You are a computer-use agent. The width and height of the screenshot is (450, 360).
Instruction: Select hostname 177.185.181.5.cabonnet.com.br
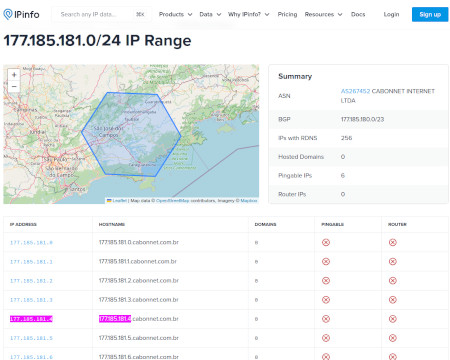[139, 338]
